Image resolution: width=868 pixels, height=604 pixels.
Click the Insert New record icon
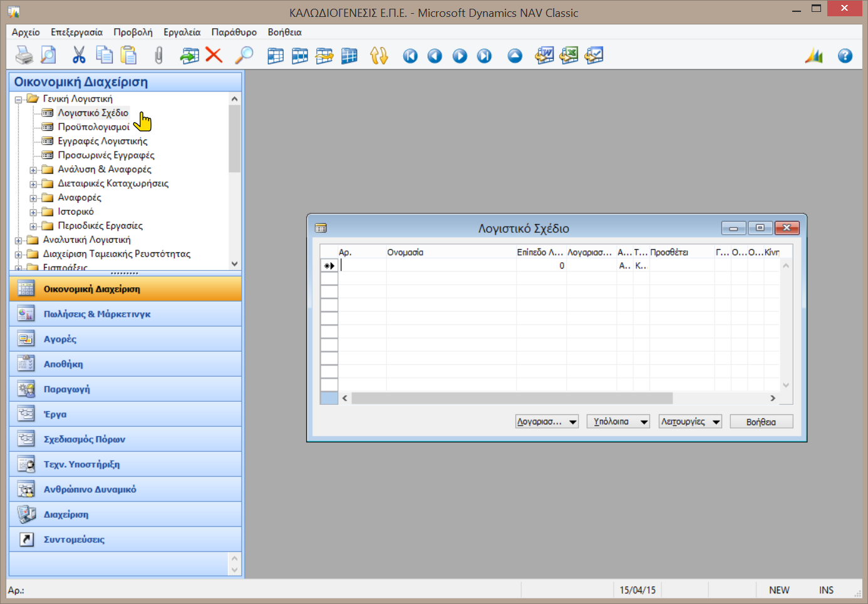point(189,56)
